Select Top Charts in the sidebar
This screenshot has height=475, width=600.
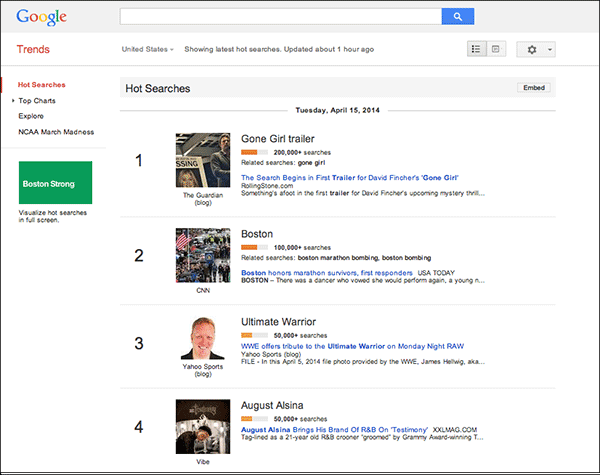pos(37,101)
